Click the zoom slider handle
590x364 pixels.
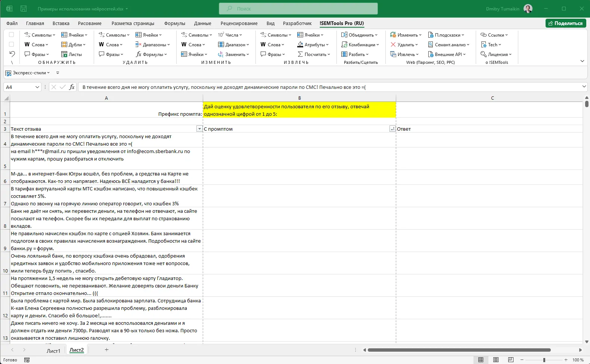pyautogui.click(x=544, y=360)
